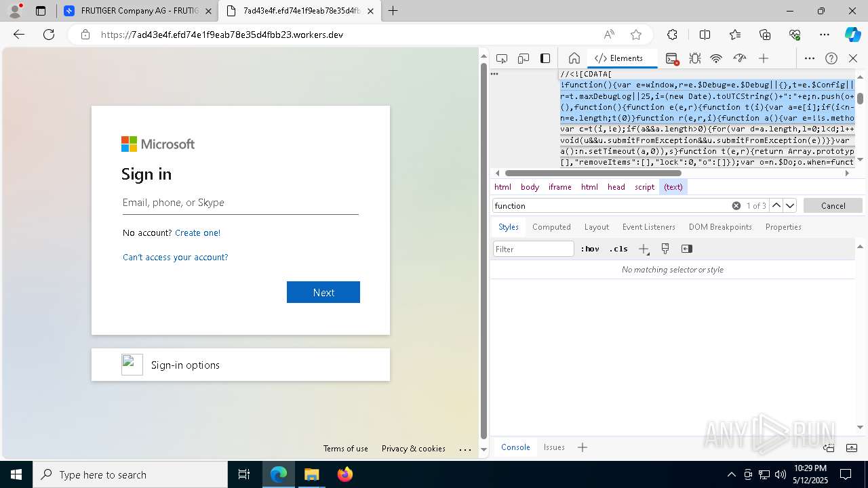Image resolution: width=868 pixels, height=488 pixels.
Task: Go to next search match
Action: click(x=790, y=205)
